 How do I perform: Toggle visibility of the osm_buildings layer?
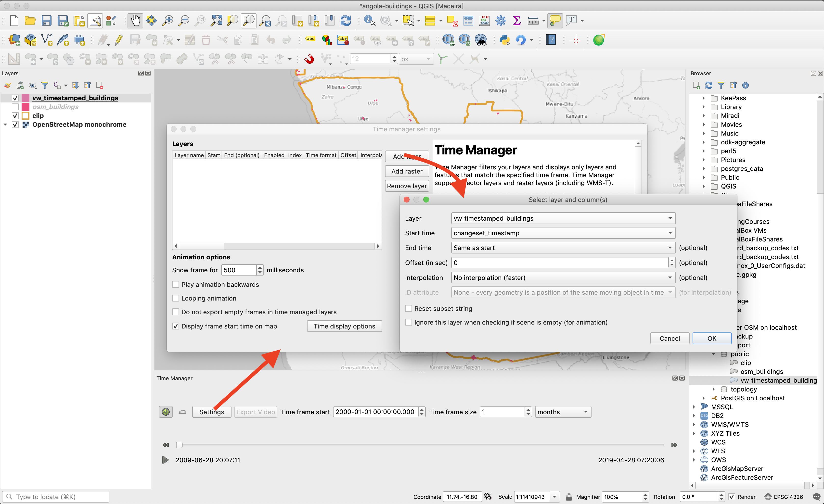pos(15,107)
